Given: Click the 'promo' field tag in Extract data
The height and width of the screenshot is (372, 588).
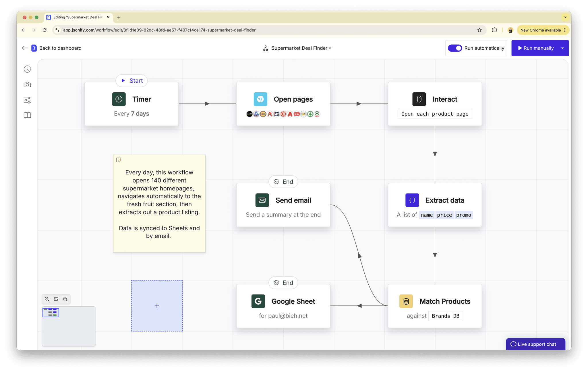Looking at the screenshot, I should (463, 215).
